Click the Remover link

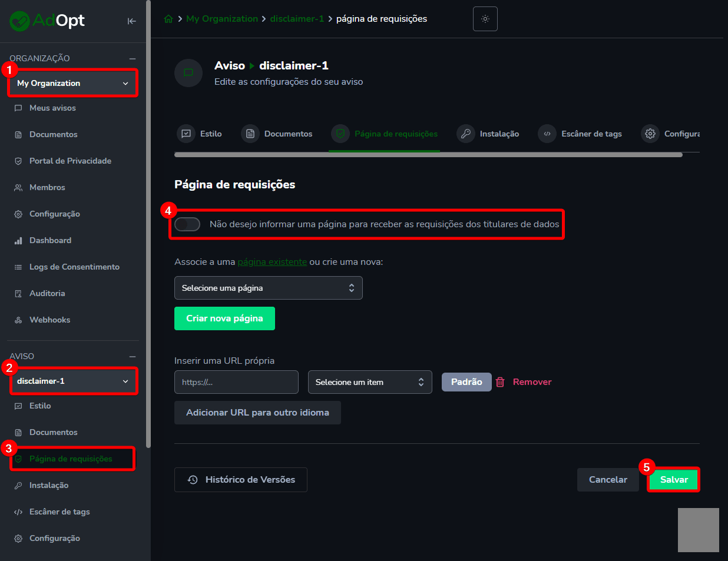coord(532,382)
